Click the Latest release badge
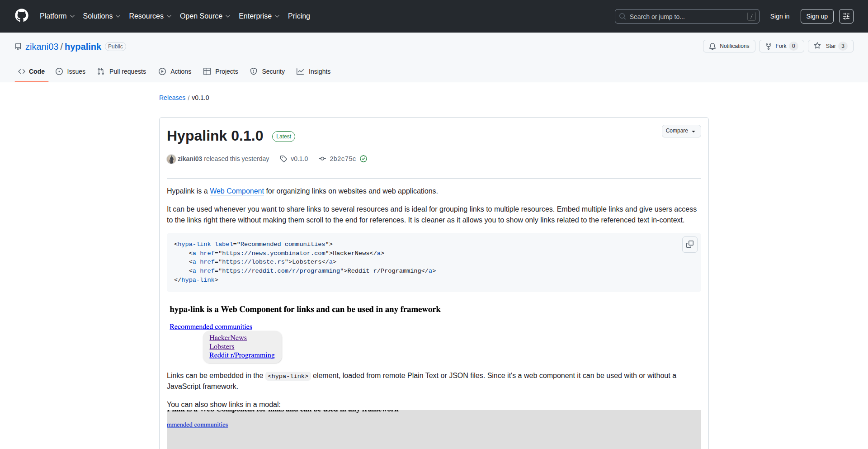Screen dimensions: 868x449 click(x=283, y=136)
